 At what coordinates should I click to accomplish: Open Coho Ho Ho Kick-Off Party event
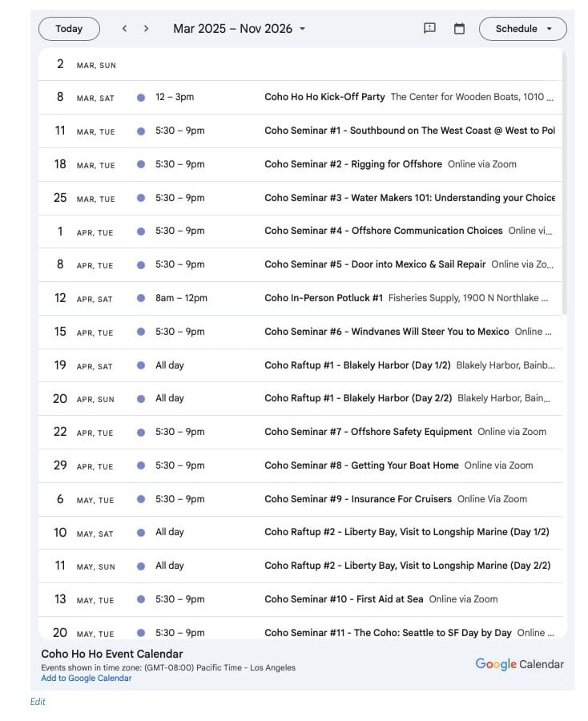tap(324, 97)
